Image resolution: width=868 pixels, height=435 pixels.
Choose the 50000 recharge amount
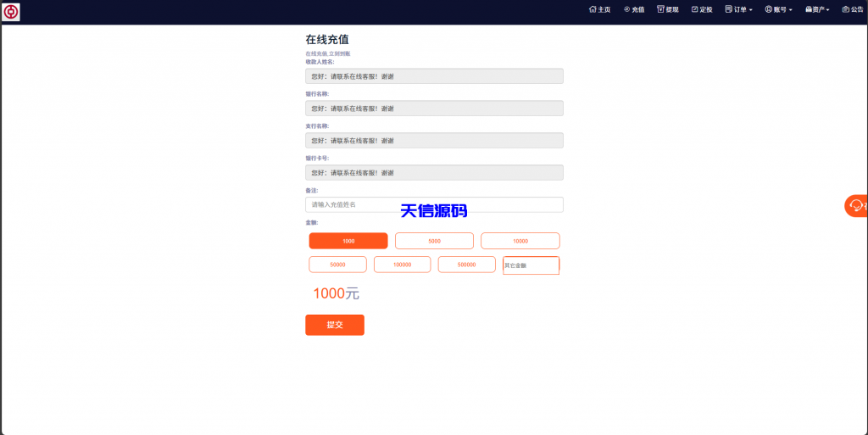pyautogui.click(x=337, y=265)
